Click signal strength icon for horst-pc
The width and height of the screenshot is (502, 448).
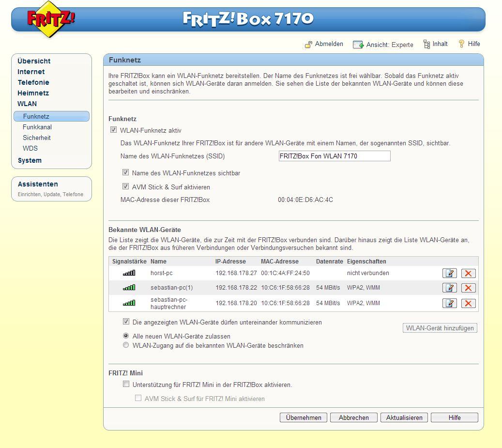tap(129, 273)
